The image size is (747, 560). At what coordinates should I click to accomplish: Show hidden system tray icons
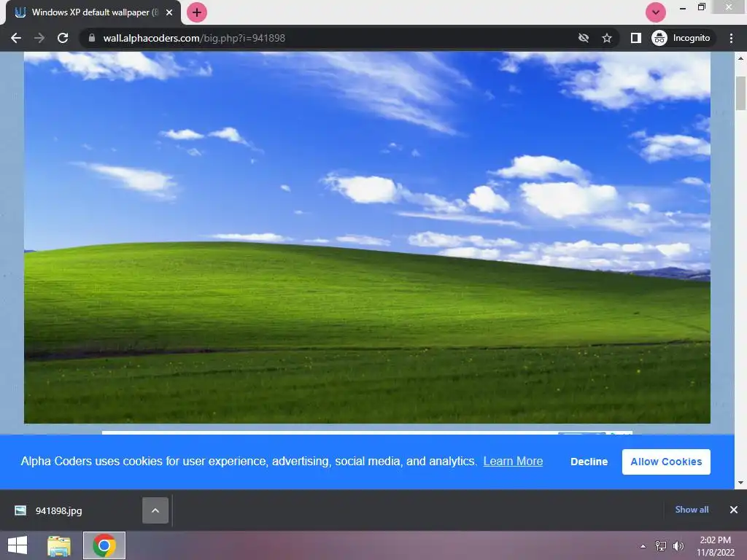[643, 546]
